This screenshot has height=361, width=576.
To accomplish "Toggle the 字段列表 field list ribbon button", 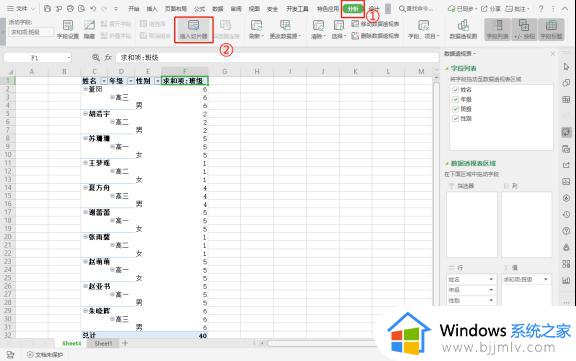I will 497,29.
